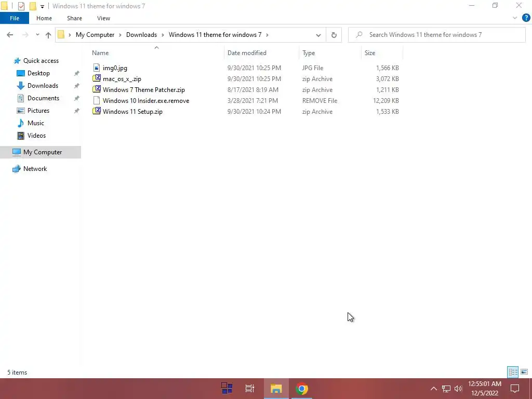Open Task View on taskbar
Viewport: 532px width, 399px height.
tap(250, 389)
